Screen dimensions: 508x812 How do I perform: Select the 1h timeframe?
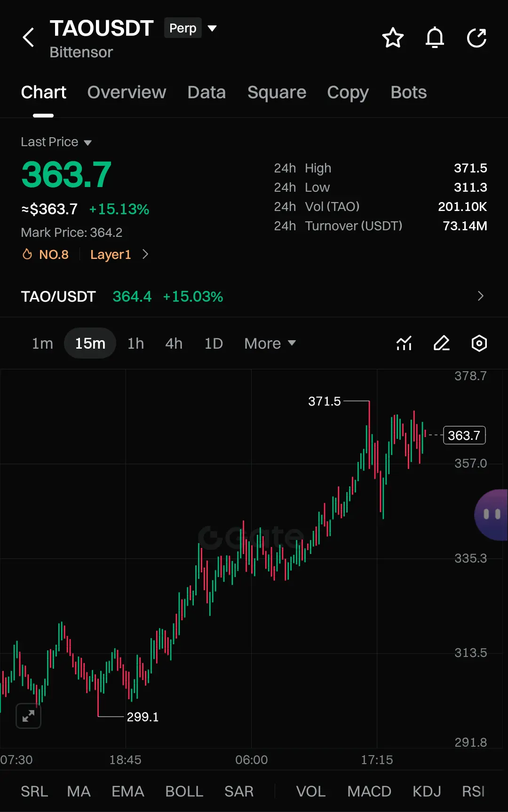point(135,344)
